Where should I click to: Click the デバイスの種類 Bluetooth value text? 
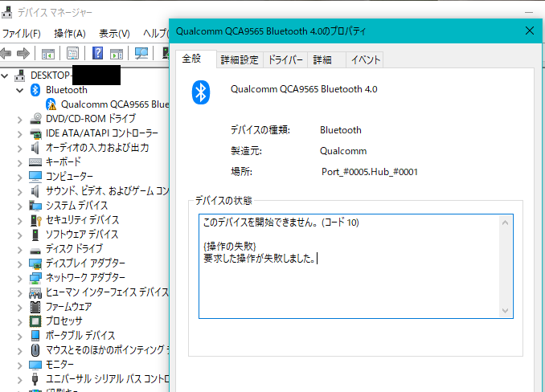[341, 130]
